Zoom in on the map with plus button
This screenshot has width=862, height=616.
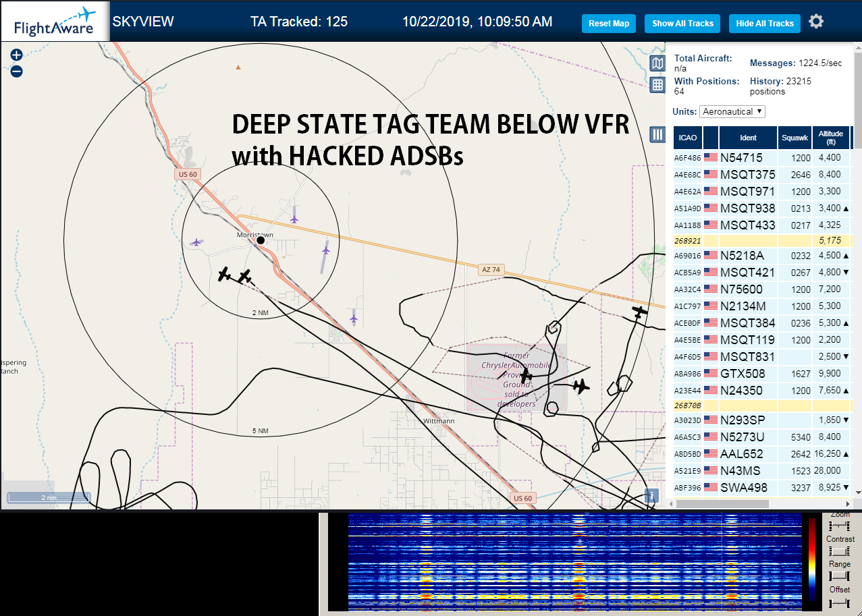coord(17,55)
